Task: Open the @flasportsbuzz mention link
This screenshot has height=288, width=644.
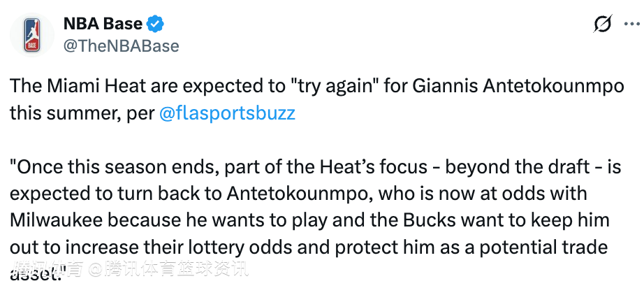Action: pos(227,113)
